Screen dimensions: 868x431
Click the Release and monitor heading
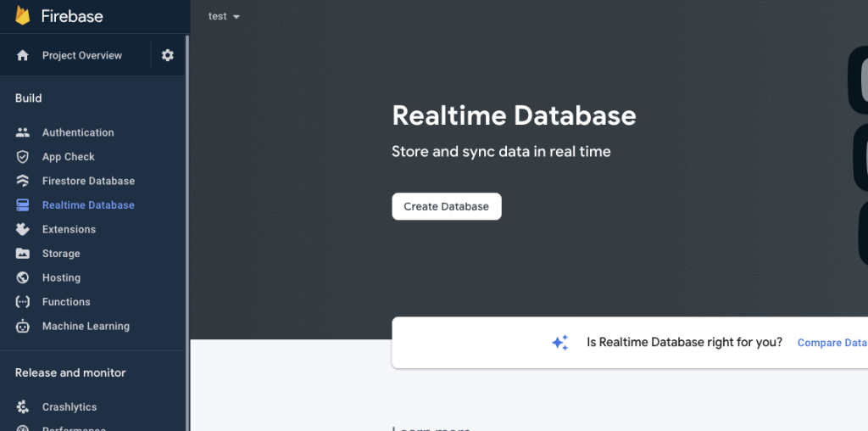(70, 372)
